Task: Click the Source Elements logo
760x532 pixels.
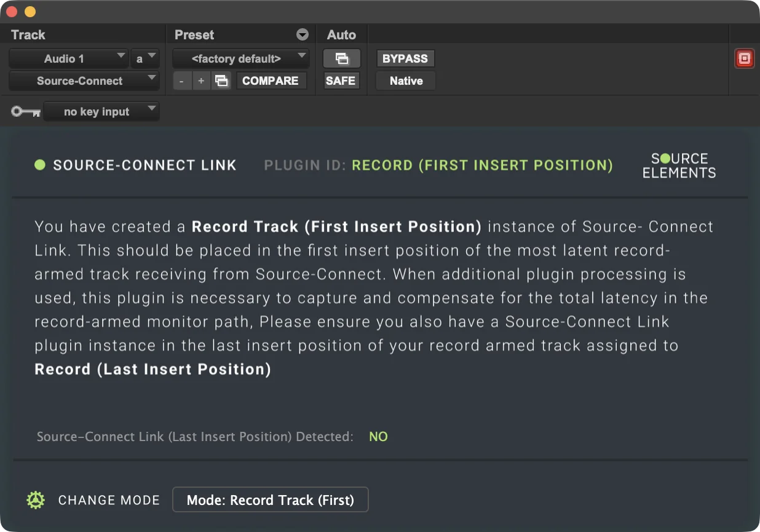Action: (679, 166)
